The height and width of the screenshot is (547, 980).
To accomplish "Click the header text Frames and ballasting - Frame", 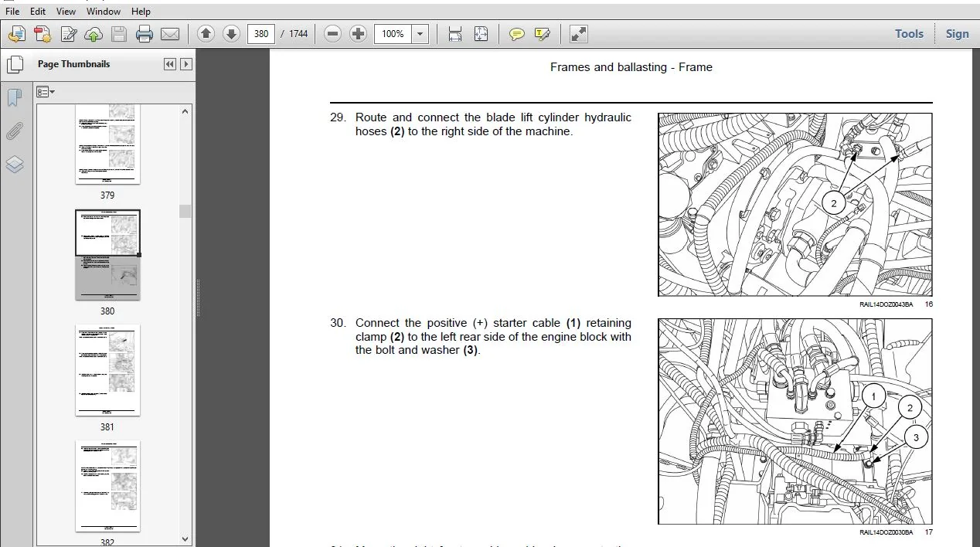I will click(631, 67).
